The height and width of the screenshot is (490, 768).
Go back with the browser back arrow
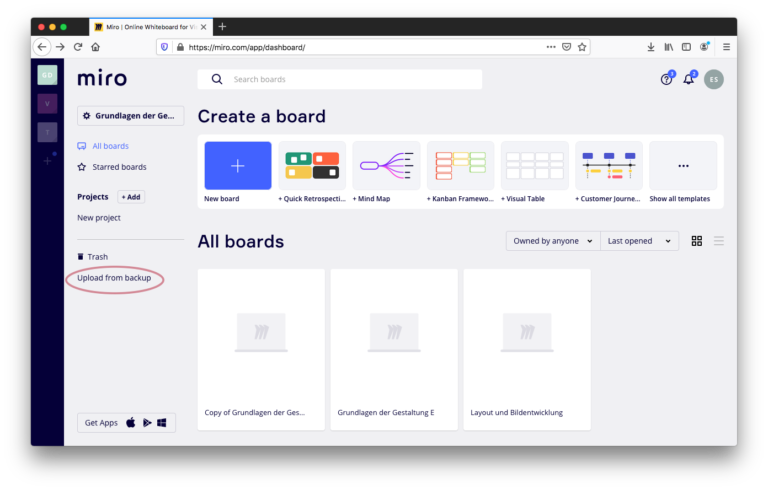point(42,47)
